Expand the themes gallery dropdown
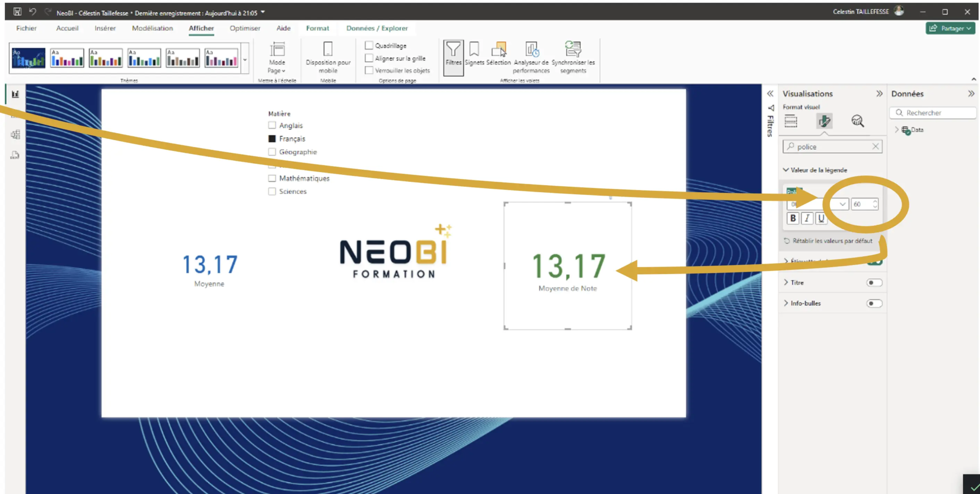980x494 pixels. pos(245,60)
